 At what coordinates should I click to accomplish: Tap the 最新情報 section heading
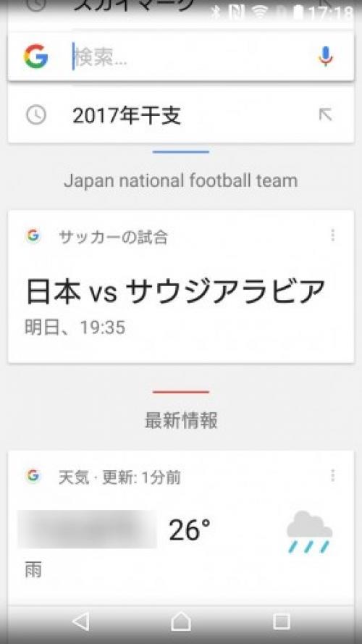tap(181, 420)
